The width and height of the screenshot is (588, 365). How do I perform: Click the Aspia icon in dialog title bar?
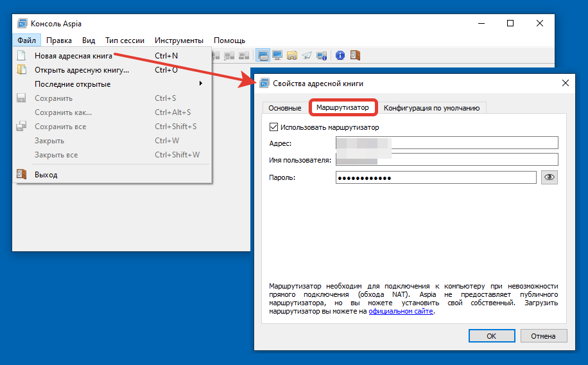(263, 84)
